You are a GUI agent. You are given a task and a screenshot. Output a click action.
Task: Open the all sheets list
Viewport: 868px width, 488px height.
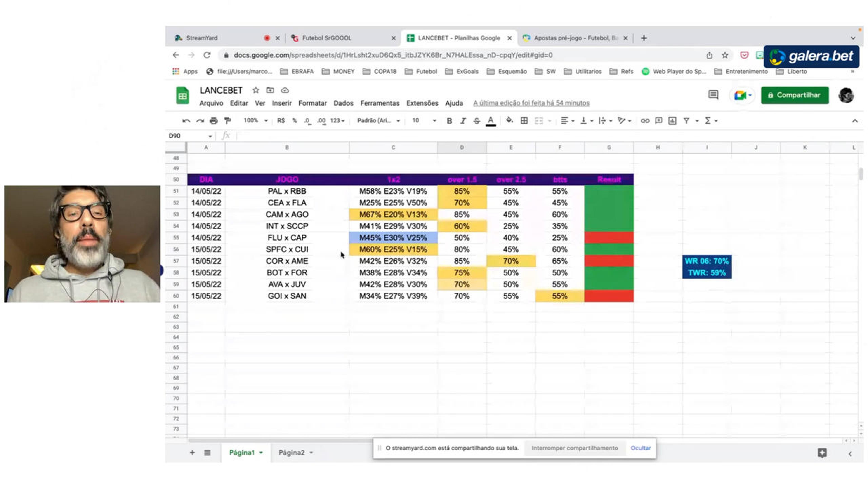207,453
